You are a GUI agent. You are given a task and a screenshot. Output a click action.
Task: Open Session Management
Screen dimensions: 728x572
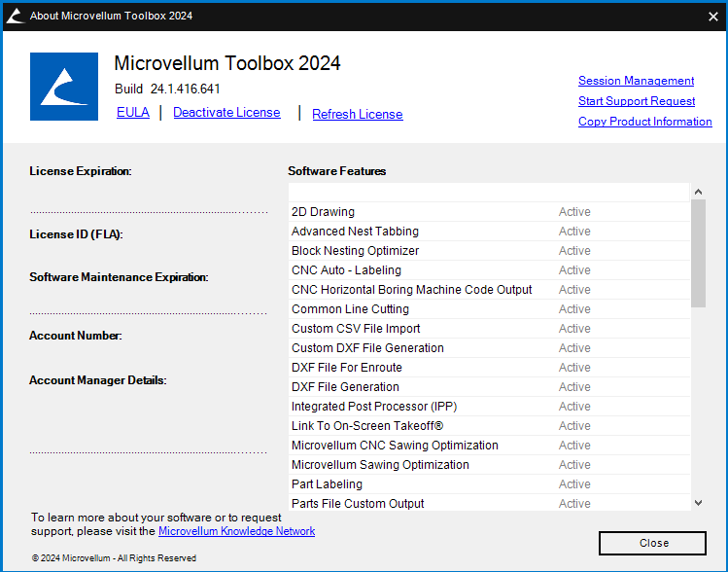pyautogui.click(x=636, y=81)
